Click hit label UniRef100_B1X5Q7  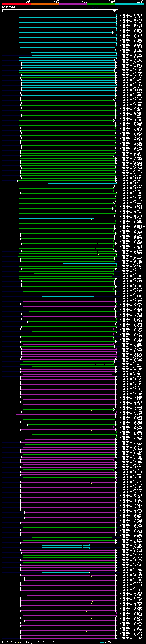[131, 193]
